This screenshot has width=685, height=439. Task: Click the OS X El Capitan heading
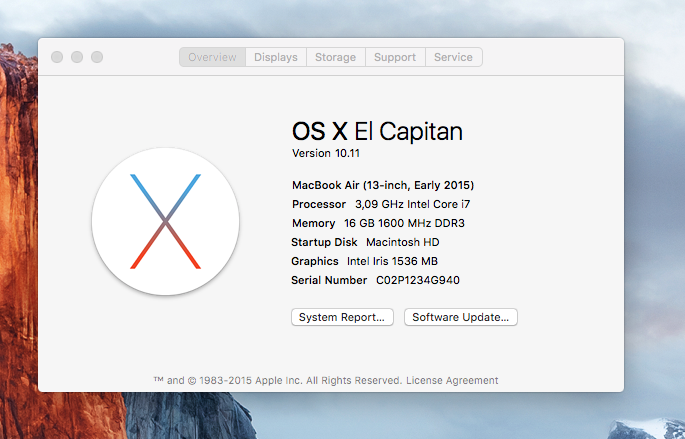[x=376, y=131]
